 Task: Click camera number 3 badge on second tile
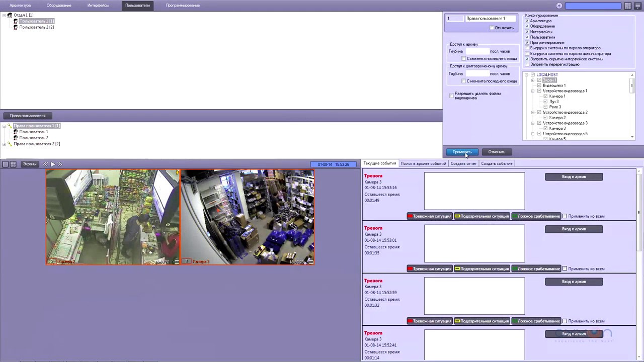click(x=186, y=261)
